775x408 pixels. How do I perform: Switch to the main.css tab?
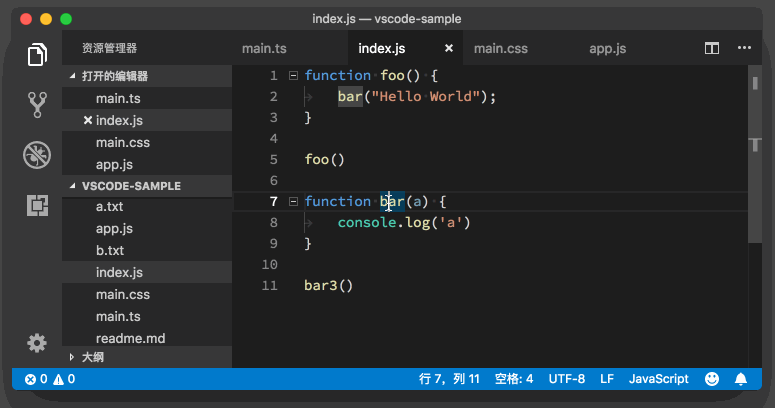(500, 48)
